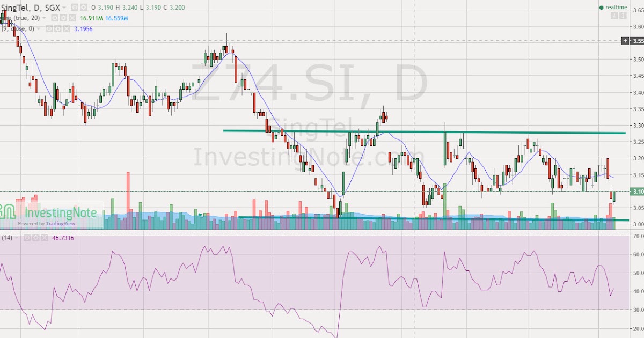Open the Volume (true, 20) settings gear
This screenshot has height=338, width=644.
[64, 18]
